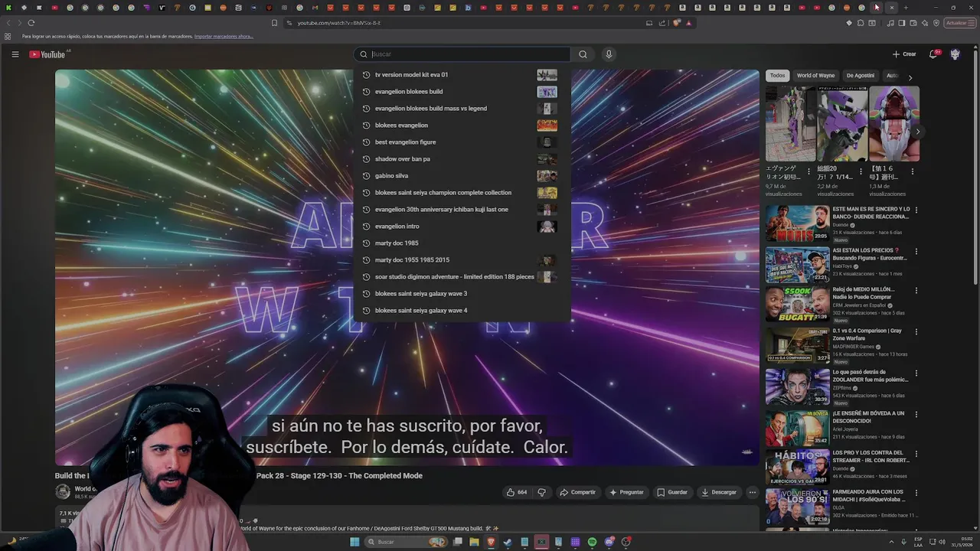Select suggestion 'blokees evangelion'
The height and width of the screenshot is (551, 980).
462,126
